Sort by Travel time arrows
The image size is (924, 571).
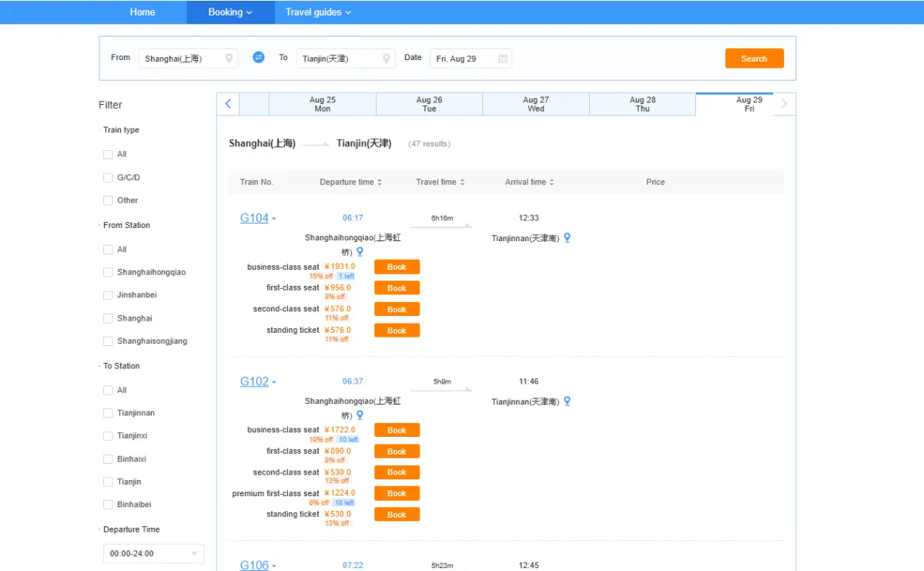(462, 183)
